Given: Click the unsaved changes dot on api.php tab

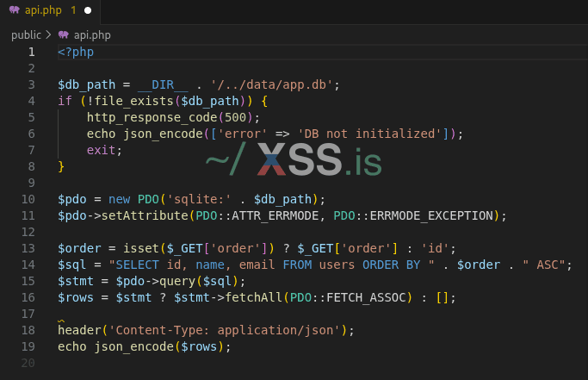Looking at the screenshot, I should coord(88,10).
